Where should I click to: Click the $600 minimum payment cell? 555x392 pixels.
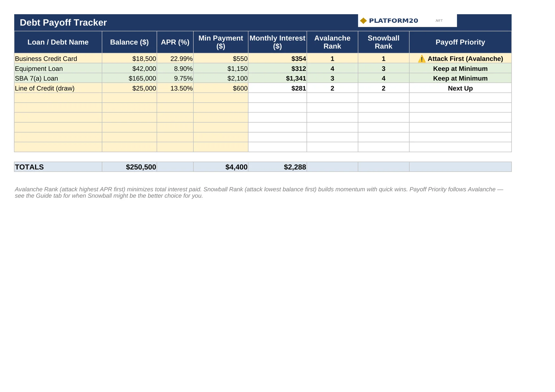(x=221, y=88)
